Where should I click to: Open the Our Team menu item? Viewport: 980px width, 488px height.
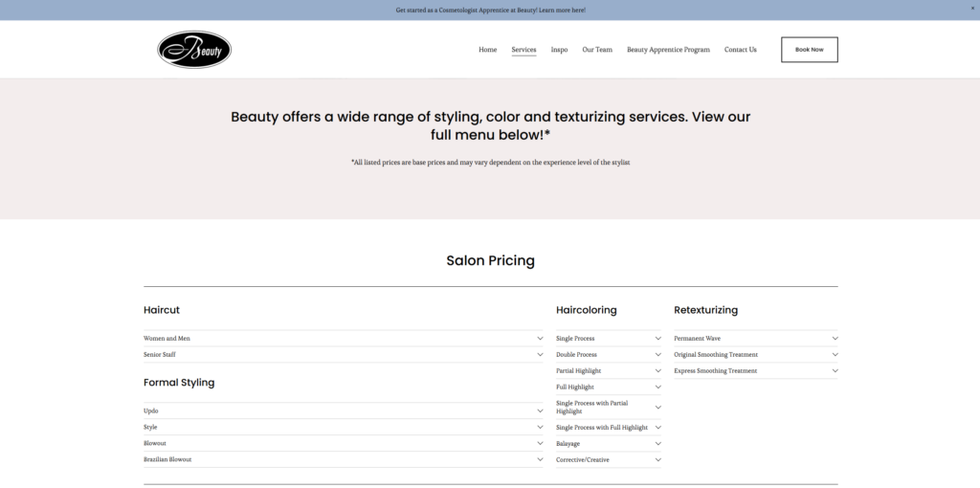(x=597, y=50)
